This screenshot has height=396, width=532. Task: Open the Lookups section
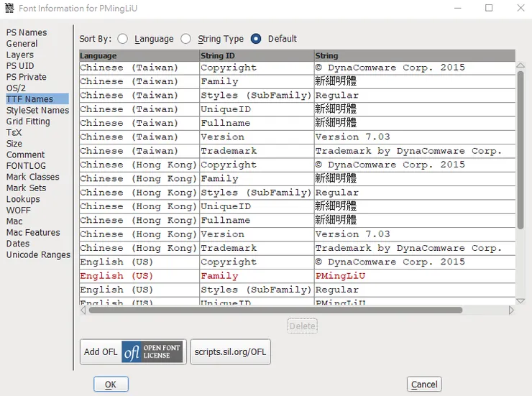point(23,199)
